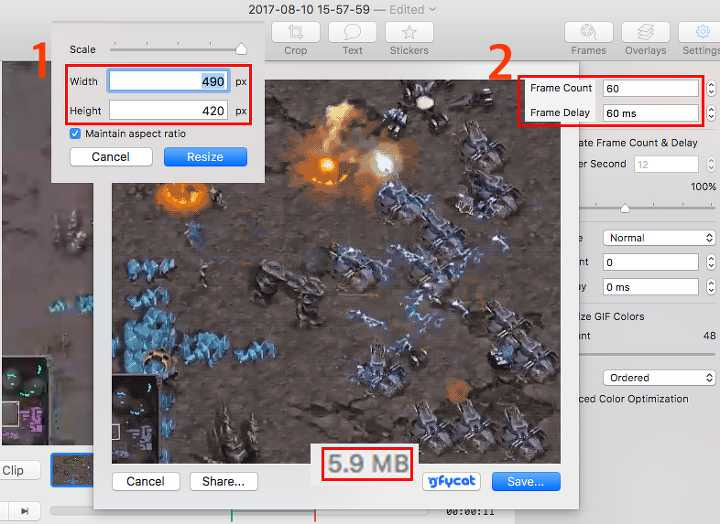Click the Frame Count field
Screen dimensions: 720x524
[651, 88]
